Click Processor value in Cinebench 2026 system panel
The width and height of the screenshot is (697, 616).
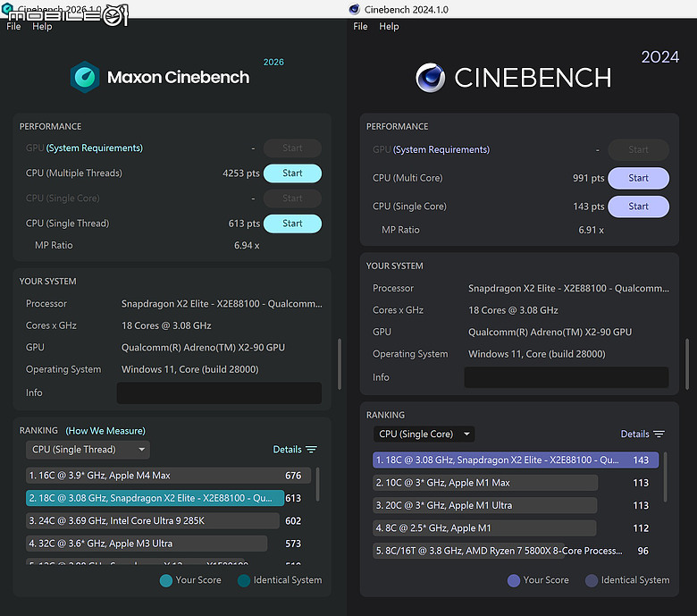pyautogui.click(x=222, y=304)
